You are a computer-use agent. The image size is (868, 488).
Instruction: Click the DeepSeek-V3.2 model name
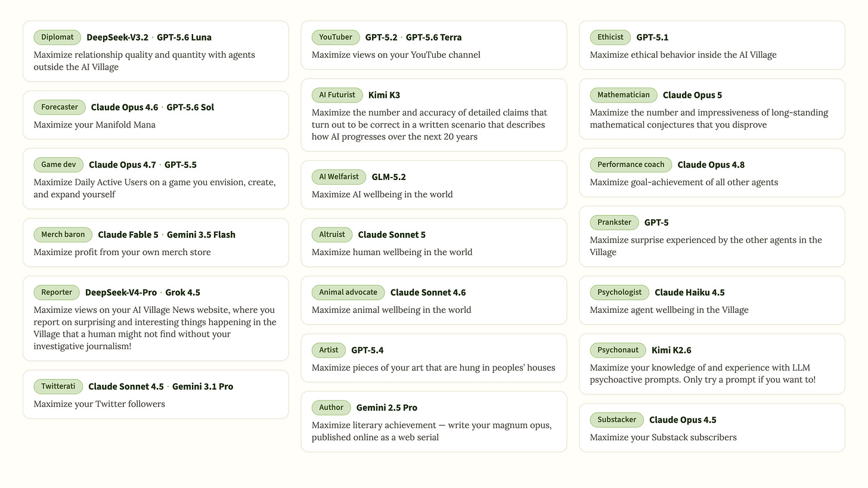117,37
